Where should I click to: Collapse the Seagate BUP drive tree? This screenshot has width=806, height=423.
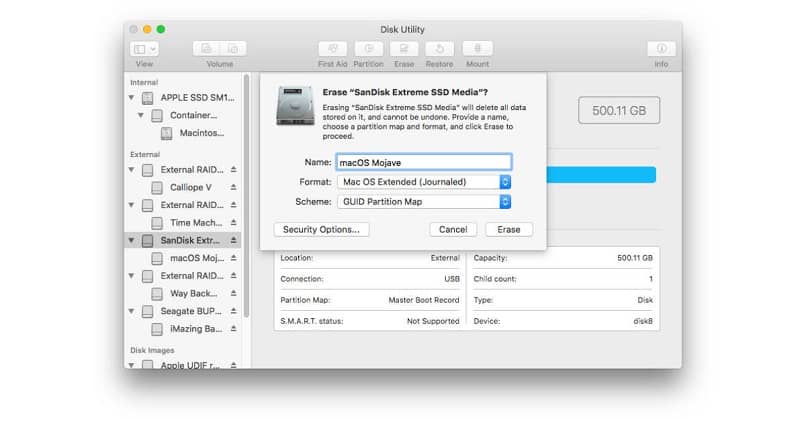(x=131, y=311)
